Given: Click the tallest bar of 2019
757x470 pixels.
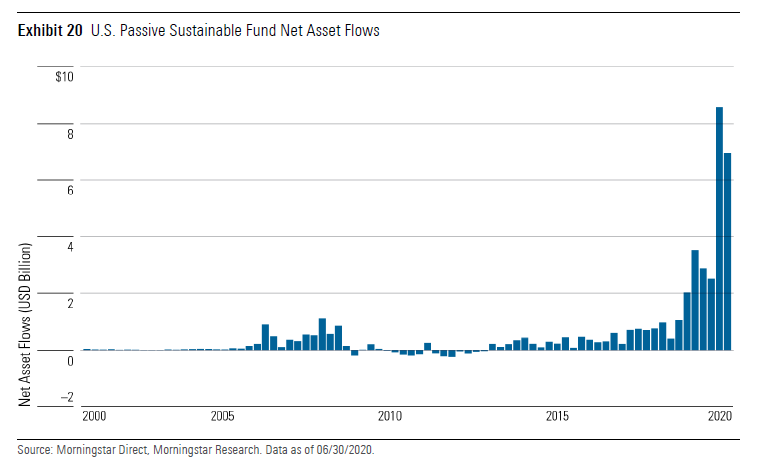Looking at the screenshot, I should pos(695,300).
